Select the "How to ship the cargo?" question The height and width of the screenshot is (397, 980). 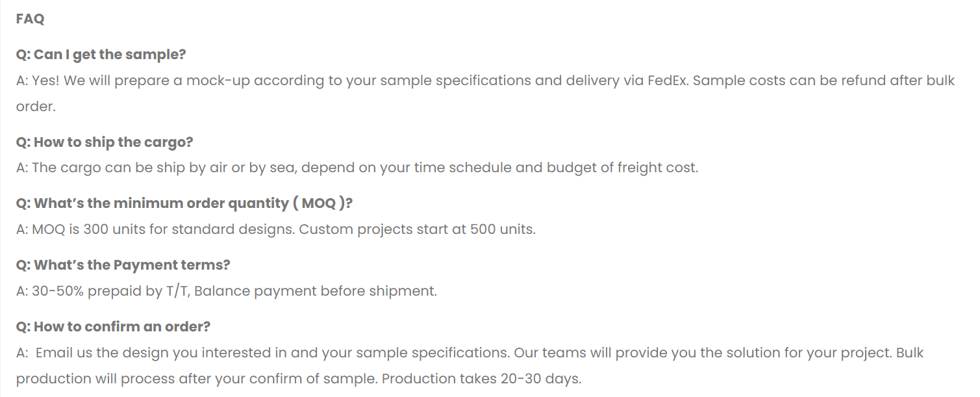tap(105, 142)
